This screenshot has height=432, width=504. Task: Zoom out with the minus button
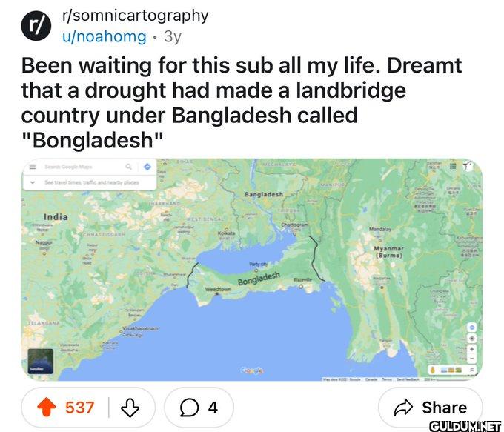tap(472, 358)
